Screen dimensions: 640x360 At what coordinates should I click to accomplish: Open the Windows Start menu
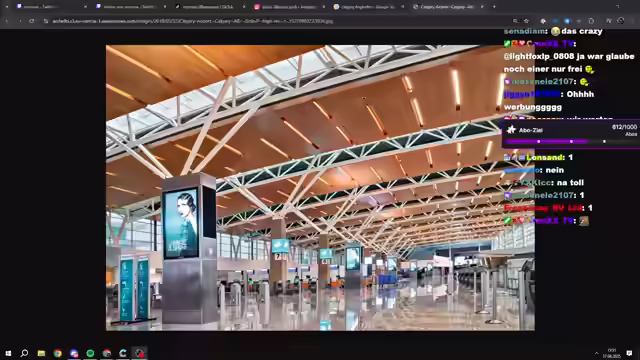(8, 353)
